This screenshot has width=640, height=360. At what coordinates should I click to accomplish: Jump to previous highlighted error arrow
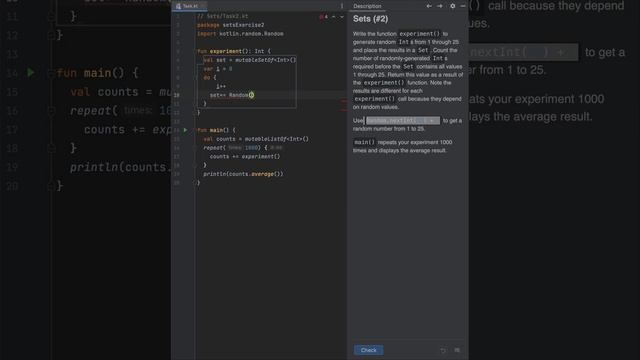pos(334,17)
